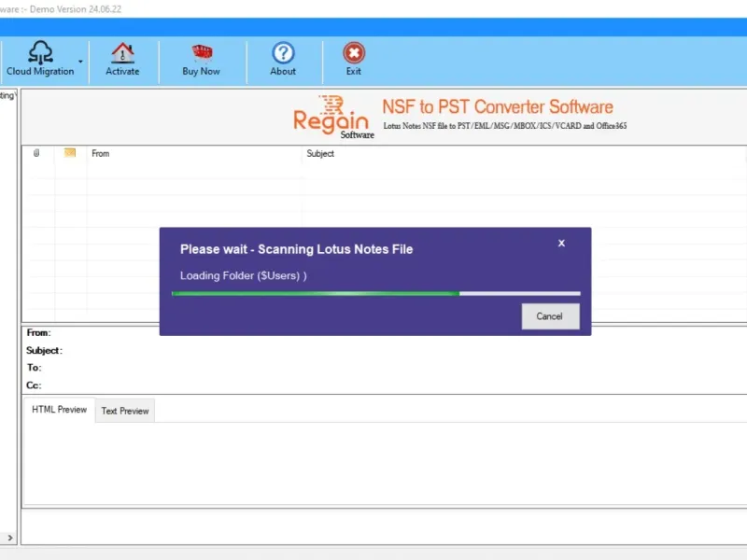Open Buy Now shopping cart
This screenshot has height=560, width=747.
(x=202, y=59)
